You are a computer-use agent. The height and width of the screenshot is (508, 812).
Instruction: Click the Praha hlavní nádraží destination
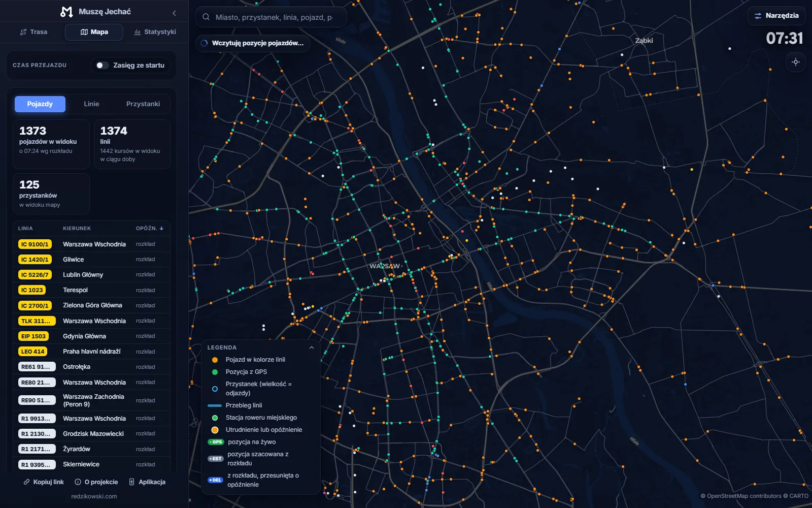[x=92, y=352]
